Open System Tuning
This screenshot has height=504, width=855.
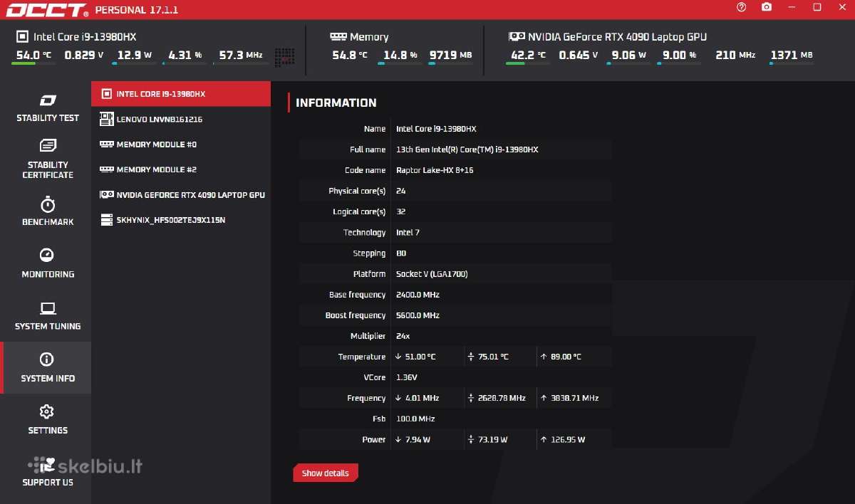(x=48, y=316)
